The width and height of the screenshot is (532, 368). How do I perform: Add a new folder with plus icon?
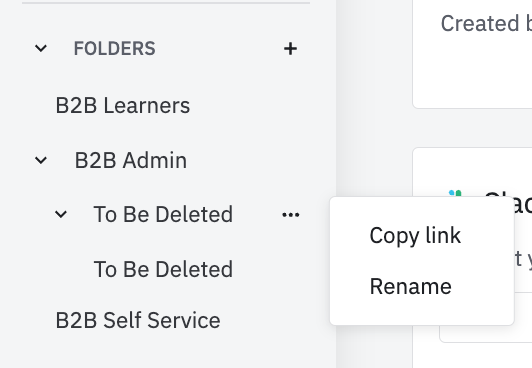(x=290, y=49)
